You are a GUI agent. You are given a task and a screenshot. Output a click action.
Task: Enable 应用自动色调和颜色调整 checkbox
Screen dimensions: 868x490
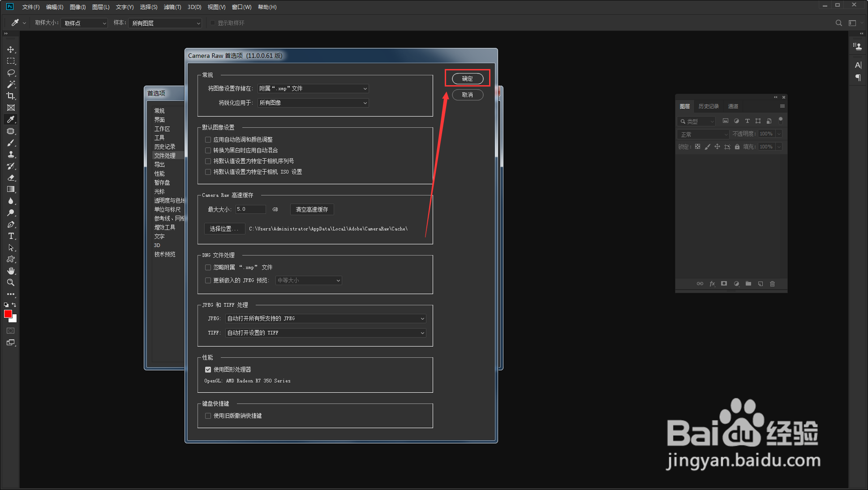pos(208,140)
